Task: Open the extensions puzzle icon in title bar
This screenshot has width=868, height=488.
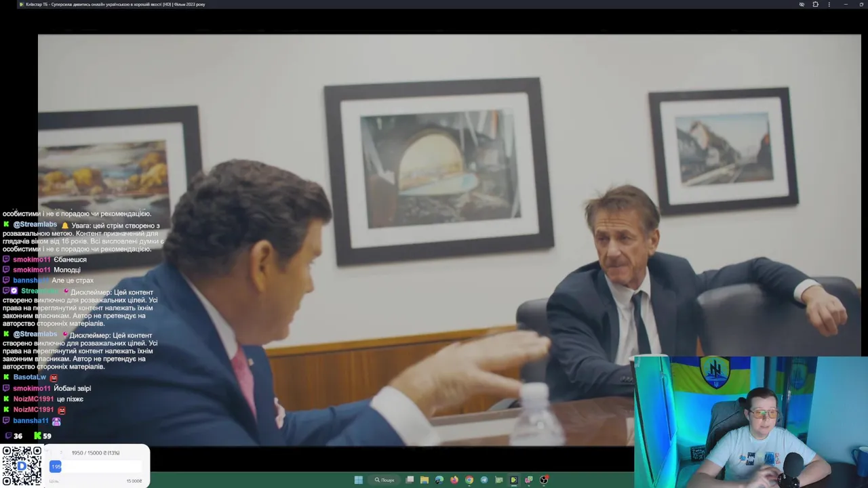Action: pos(815,4)
